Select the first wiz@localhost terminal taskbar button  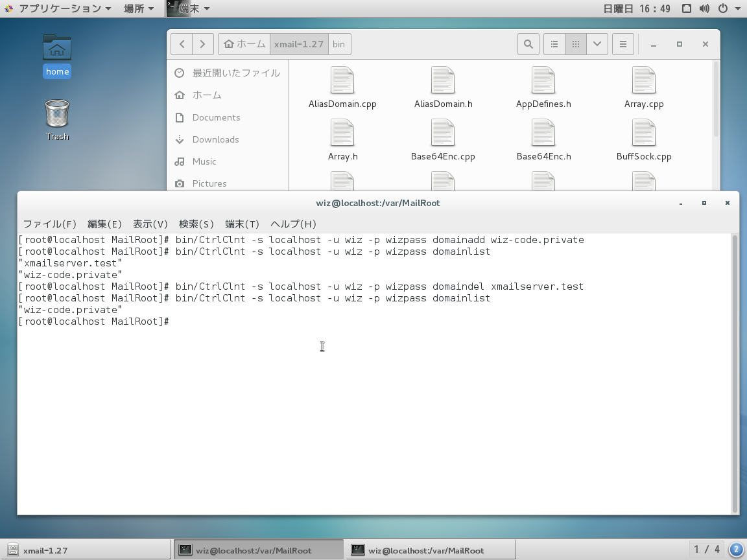coord(258,550)
